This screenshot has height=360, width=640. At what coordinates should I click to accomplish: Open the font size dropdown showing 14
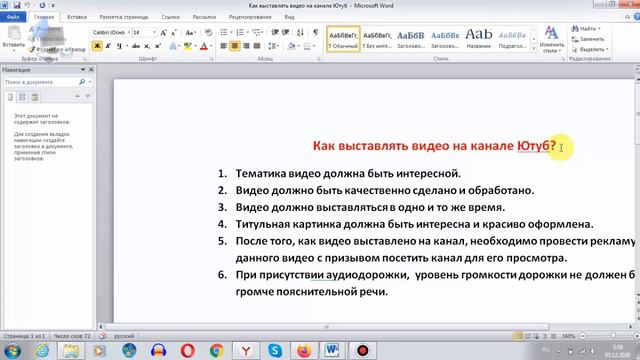[154, 32]
